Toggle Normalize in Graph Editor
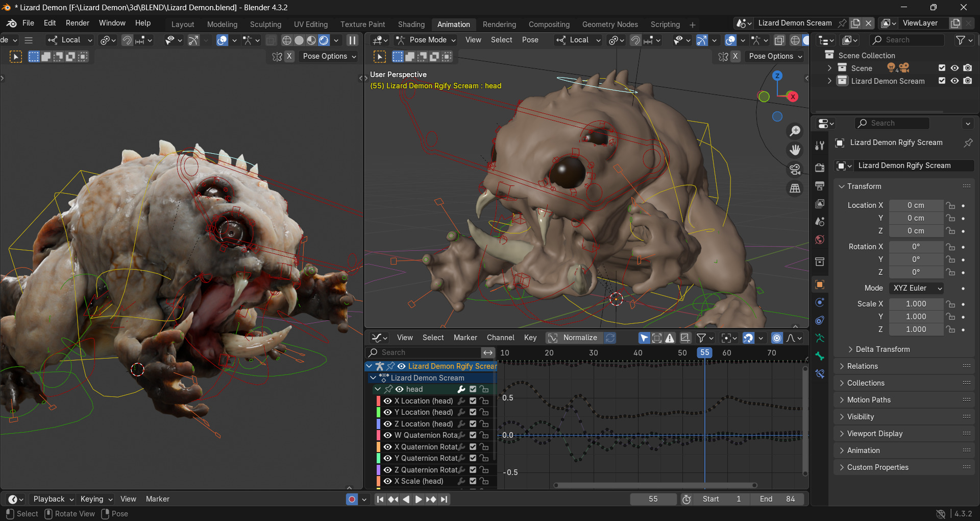This screenshot has width=980, height=521. coord(574,338)
